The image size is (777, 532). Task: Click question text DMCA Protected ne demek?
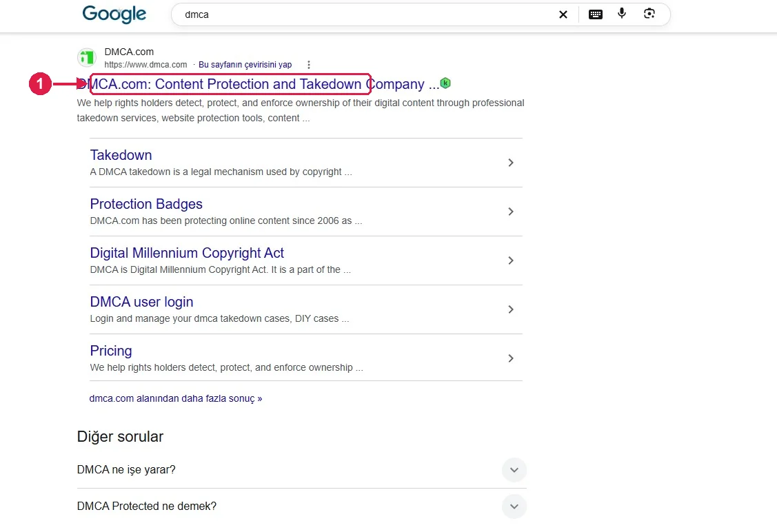click(x=147, y=507)
